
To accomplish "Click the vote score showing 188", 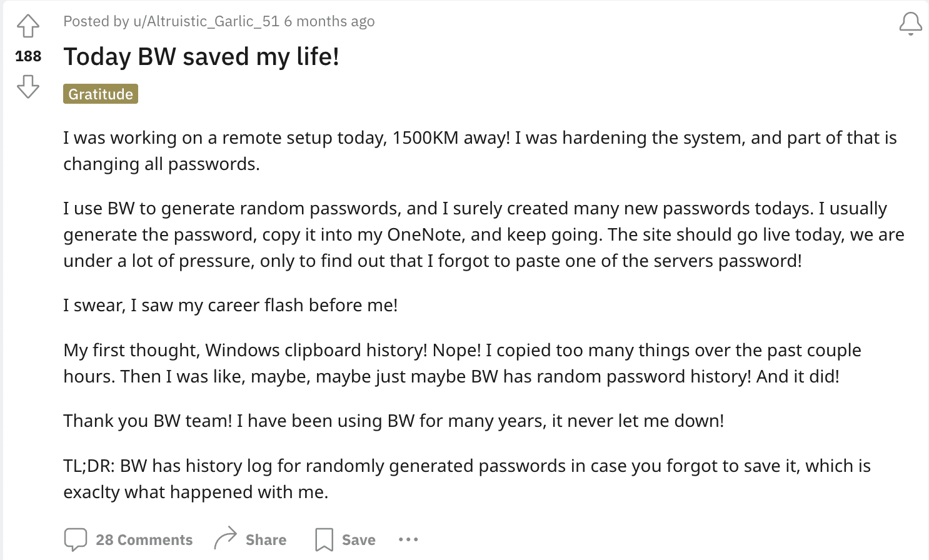I will [28, 56].
